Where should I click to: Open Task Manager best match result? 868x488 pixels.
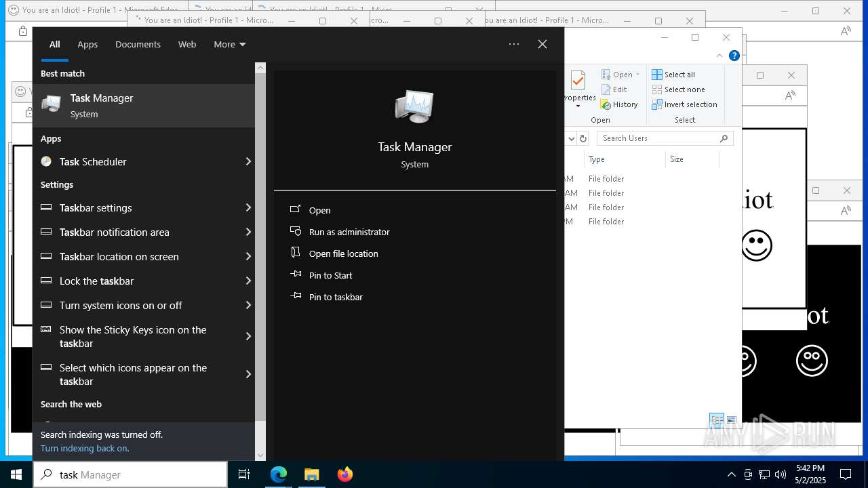(x=144, y=106)
